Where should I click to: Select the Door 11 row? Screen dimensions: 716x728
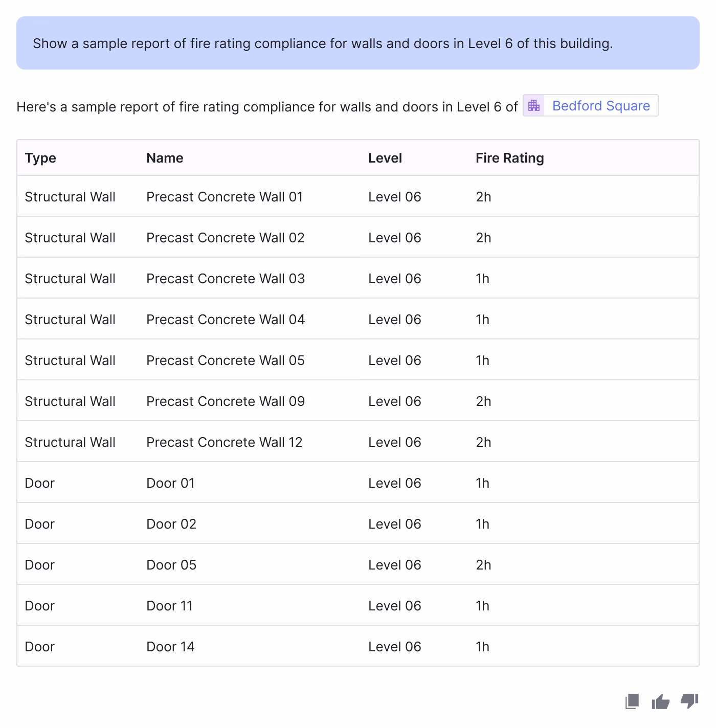click(x=358, y=605)
